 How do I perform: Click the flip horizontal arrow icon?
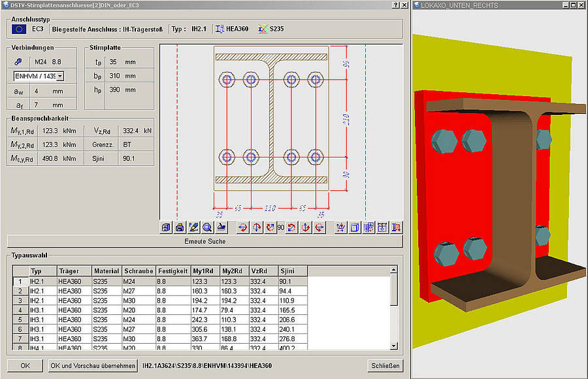(x=242, y=227)
